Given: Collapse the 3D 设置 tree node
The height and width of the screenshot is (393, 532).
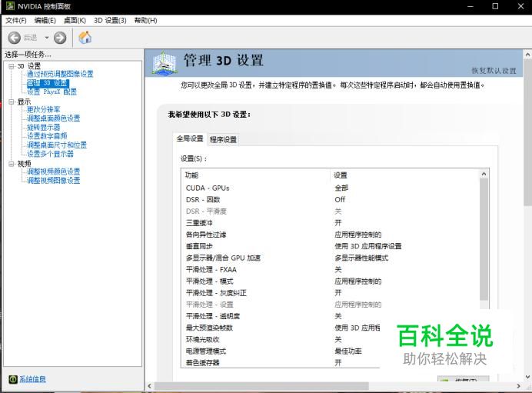Looking at the screenshot, I should click(12, 66).
